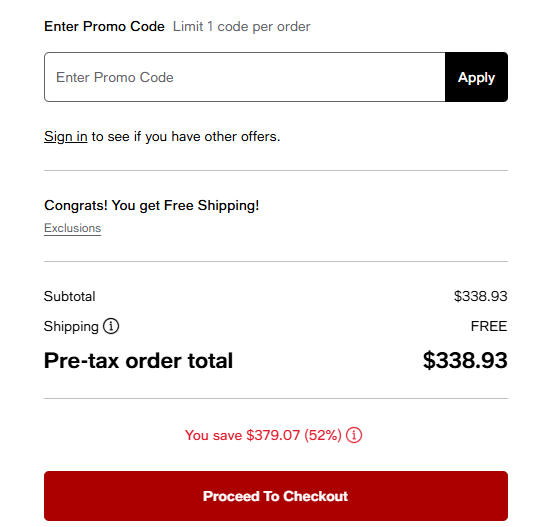Click the FREE shipping value
Viewport: 557px width, 527px height.
[x=489, y=326]
